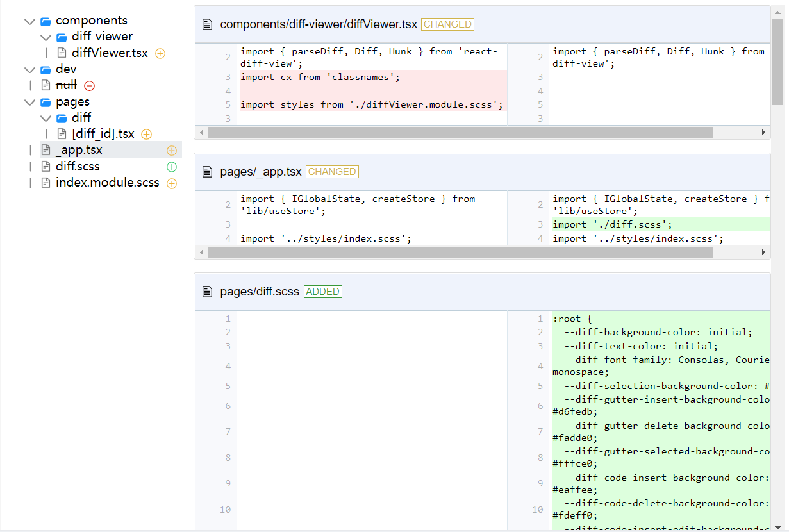Click the changed status icon next to [diff_id].tsx

[146, 135]
